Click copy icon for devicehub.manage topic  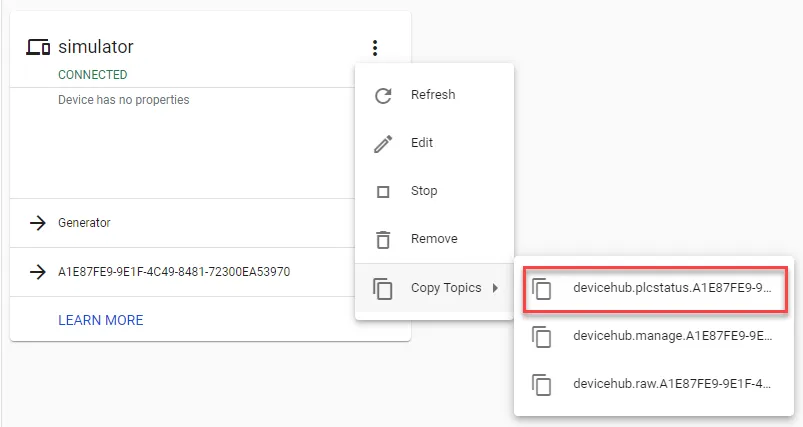(541, 337)
